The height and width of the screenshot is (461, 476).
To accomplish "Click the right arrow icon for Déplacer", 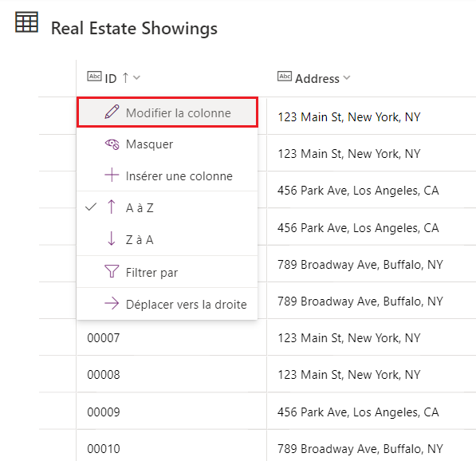I will 112,303.
